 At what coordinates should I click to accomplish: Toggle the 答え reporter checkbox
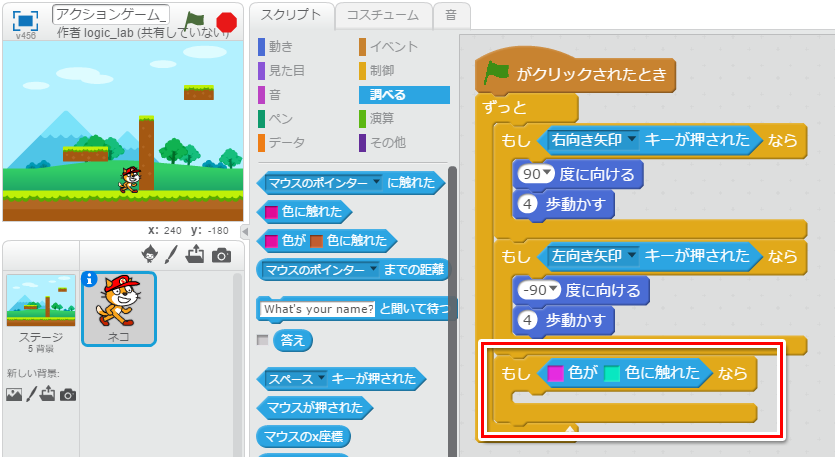point(263,340)
